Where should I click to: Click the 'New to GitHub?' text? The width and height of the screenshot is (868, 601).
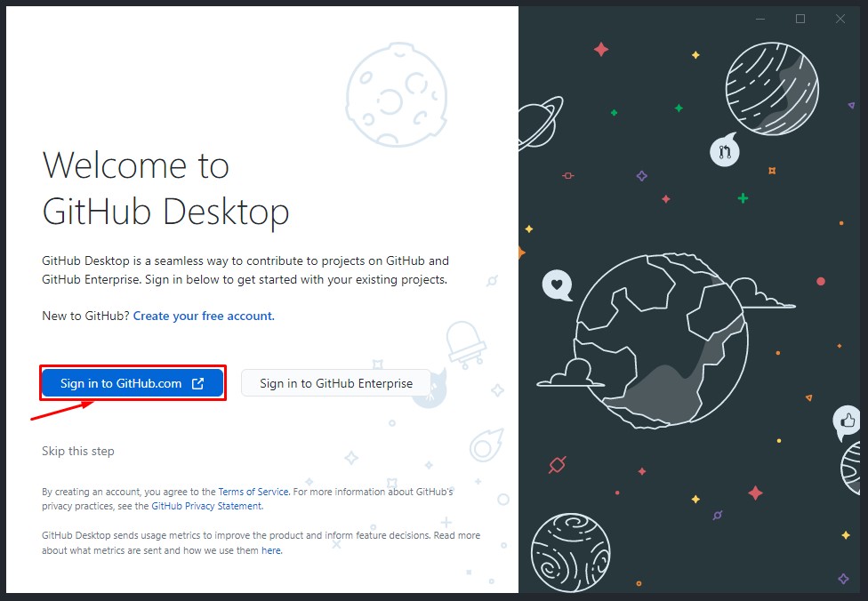click(x=85, y=316)
